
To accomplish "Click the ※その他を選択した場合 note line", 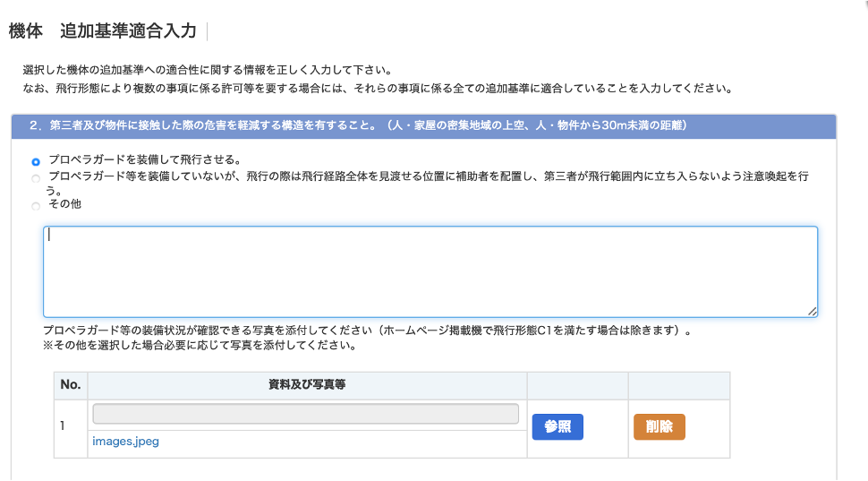I will pyautogui.click(x=200, y=346).
